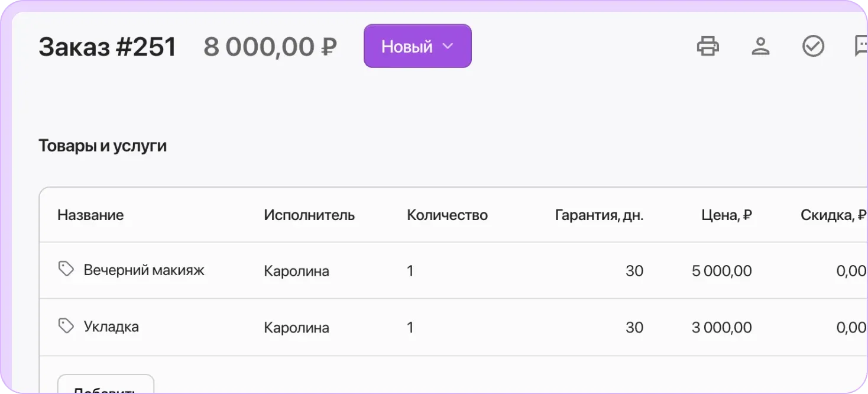The image size is (868, 394).
Task: Open the client profile icon
Action: click(760, 46)
